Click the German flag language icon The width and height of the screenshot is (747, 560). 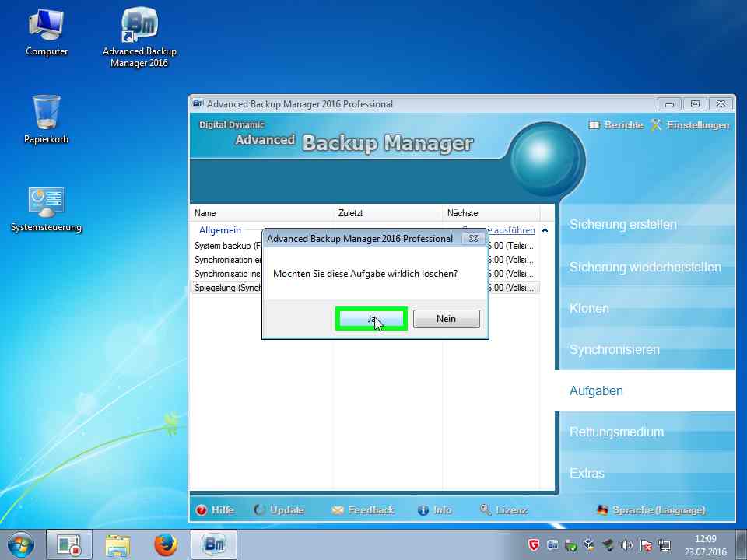pyautogui.click(x=602, y=510)
